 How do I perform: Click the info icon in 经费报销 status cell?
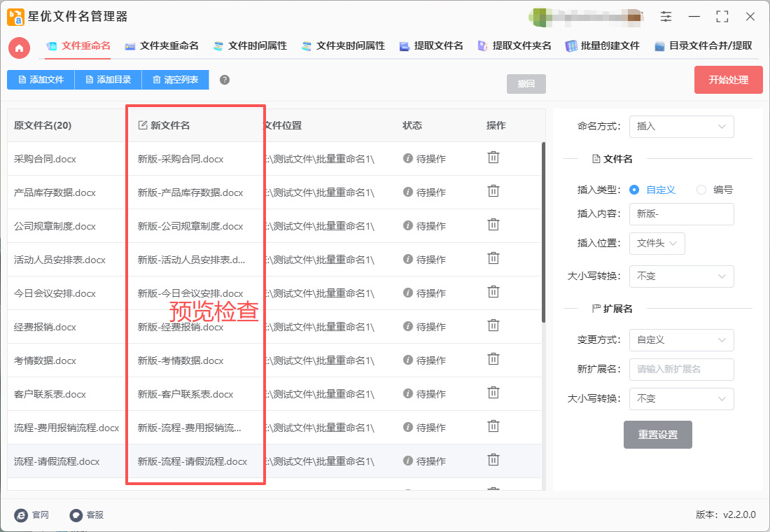click(x=407, y=326)
